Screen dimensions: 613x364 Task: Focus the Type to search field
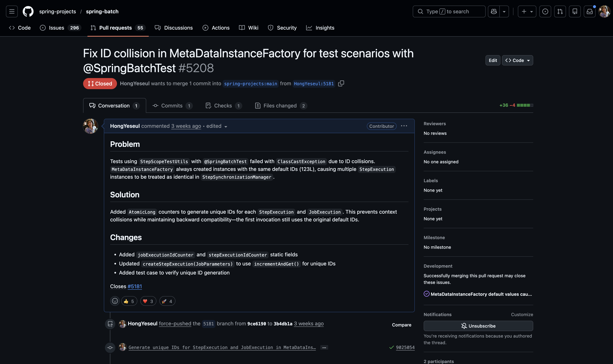(x=449, y=11)
